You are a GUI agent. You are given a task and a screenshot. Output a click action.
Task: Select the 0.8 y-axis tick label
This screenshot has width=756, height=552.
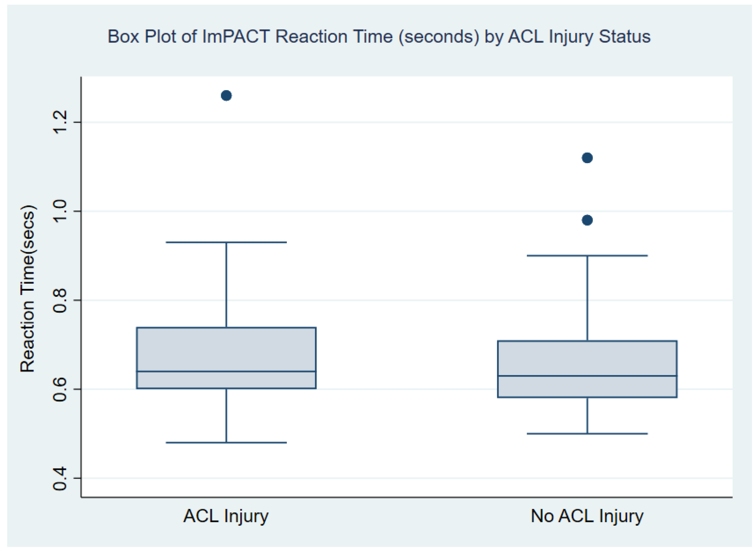[x=60, y=300]
